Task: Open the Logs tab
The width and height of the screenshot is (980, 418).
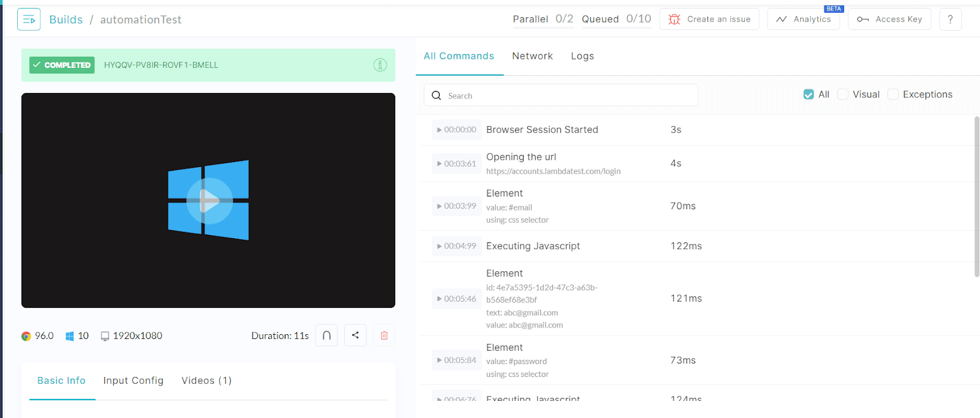Action: (582, 56)
